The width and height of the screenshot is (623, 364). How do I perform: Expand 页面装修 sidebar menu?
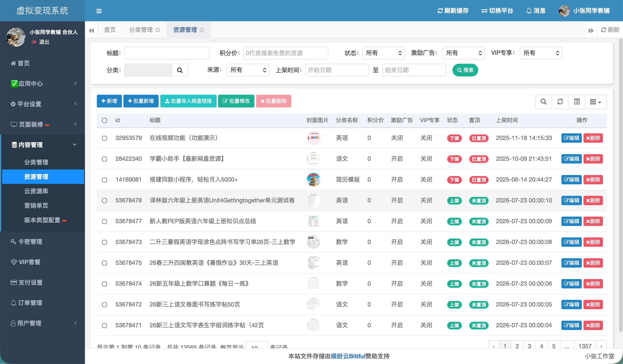[x=42, y=124]
